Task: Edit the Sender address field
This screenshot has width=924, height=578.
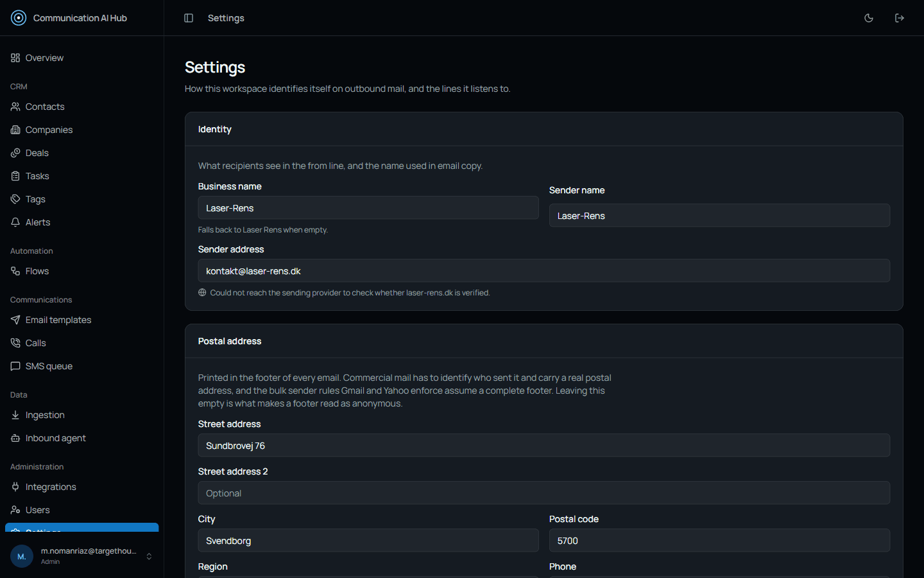Action: (x=544, y=271)
